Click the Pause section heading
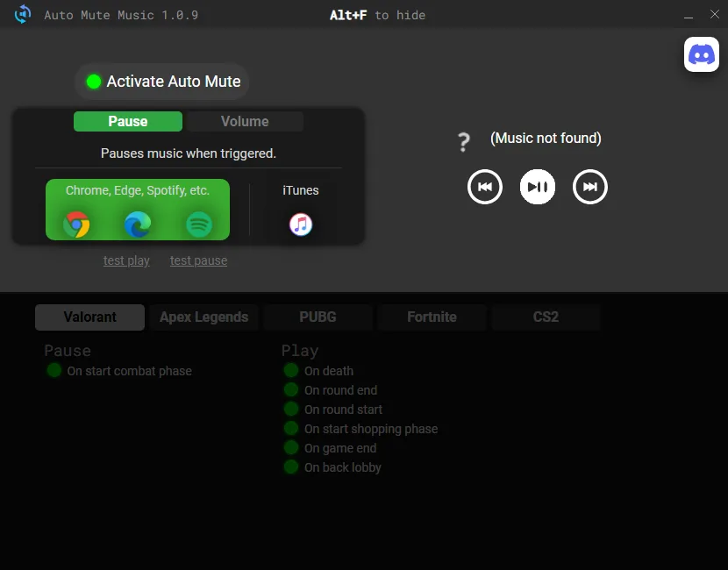Image resolution: width=728 pixels, height=570 pixels. [x=68, y=351]
